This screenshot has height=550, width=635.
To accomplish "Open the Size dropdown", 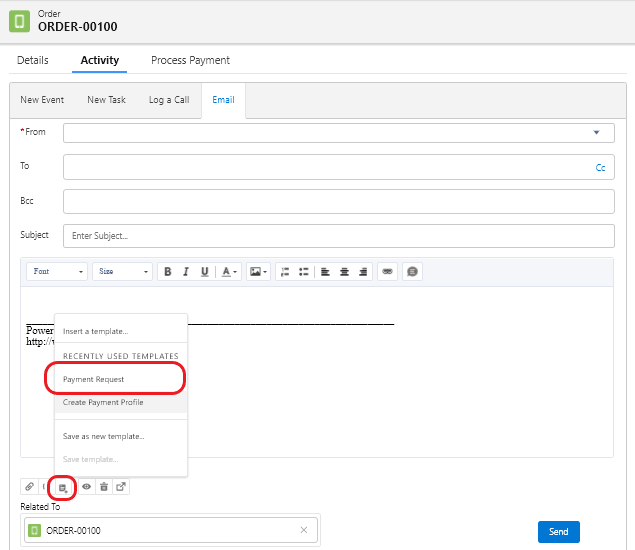I will 123,272.
